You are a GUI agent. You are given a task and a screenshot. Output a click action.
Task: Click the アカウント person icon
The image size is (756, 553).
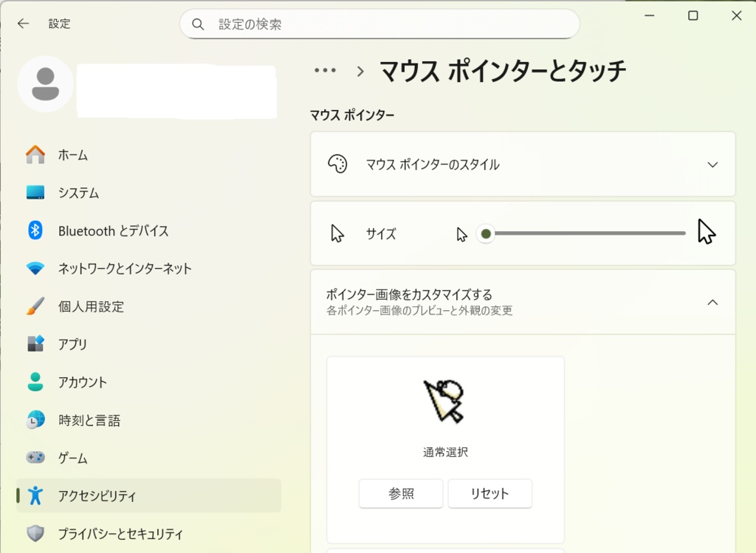point(35,382)
